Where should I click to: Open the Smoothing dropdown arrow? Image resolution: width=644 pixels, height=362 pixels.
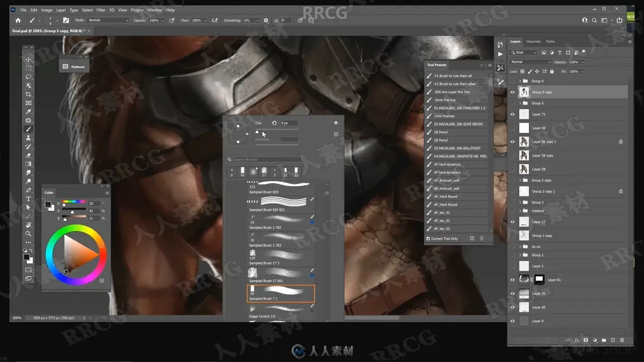pos(257,20)
